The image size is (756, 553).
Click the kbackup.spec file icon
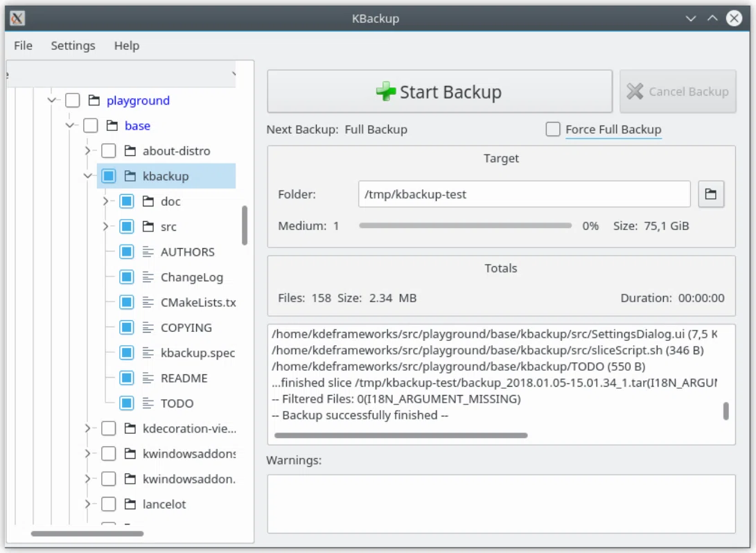pyautogui.click(x=148, y=353)
